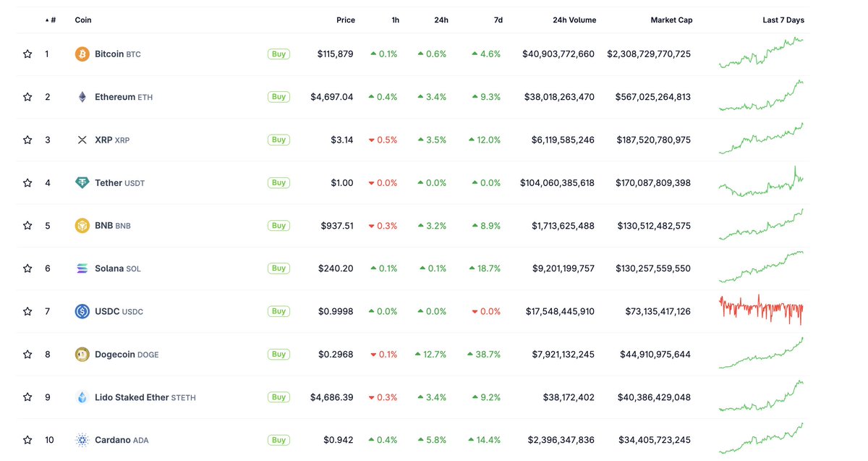
Task: Favorite Bitcoin with its star
Action: pos(27,54)
